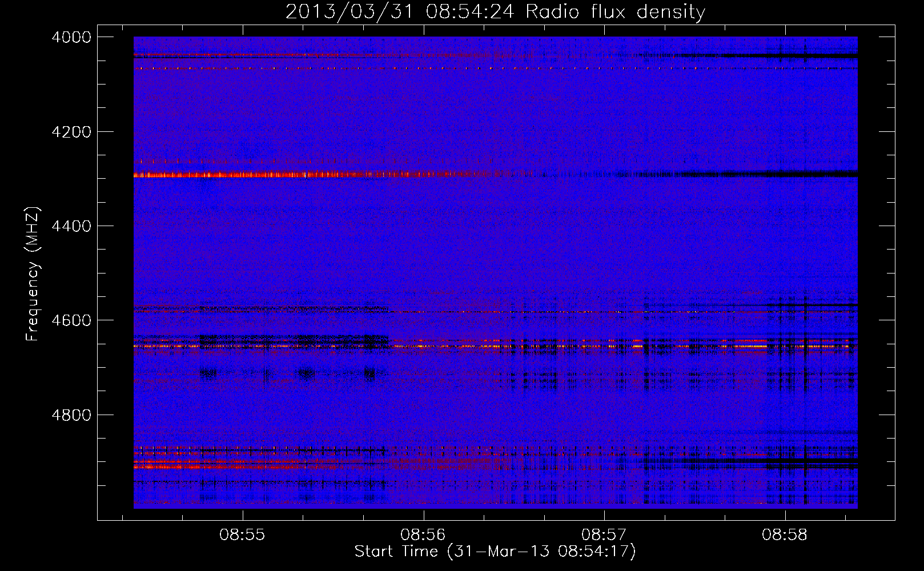Image resolution: width=924 pixels, height=571 pixels.
Task: Click the 08:55 time tick label
Action: tap(243, 535)
